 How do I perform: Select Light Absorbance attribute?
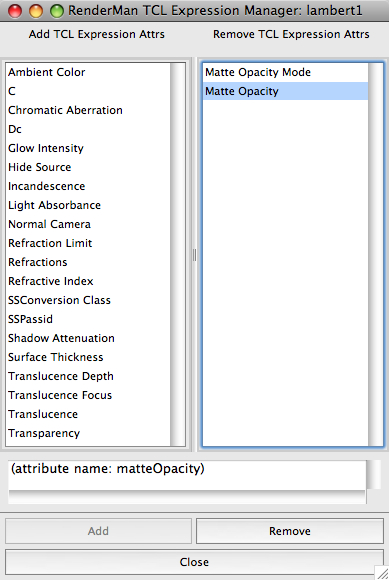(x=89, y=205)
